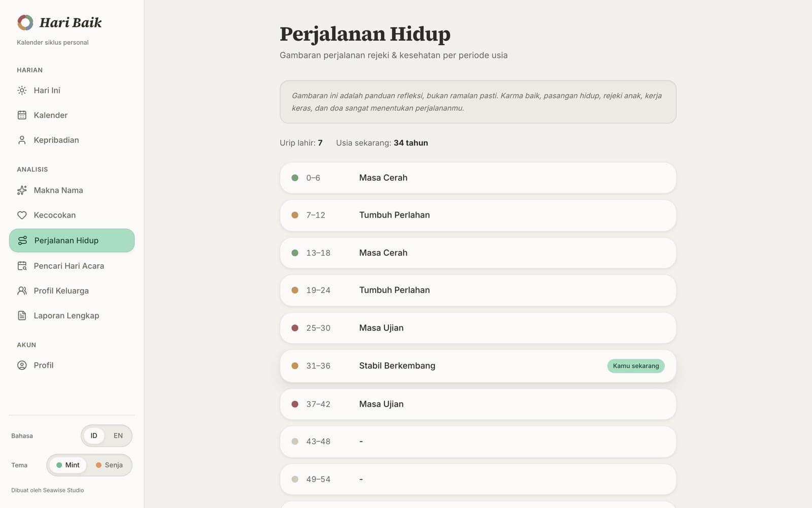This screenshot has height=508, width=812.
Task: Open the Kalender calendar icon
Action: (22, 115)
